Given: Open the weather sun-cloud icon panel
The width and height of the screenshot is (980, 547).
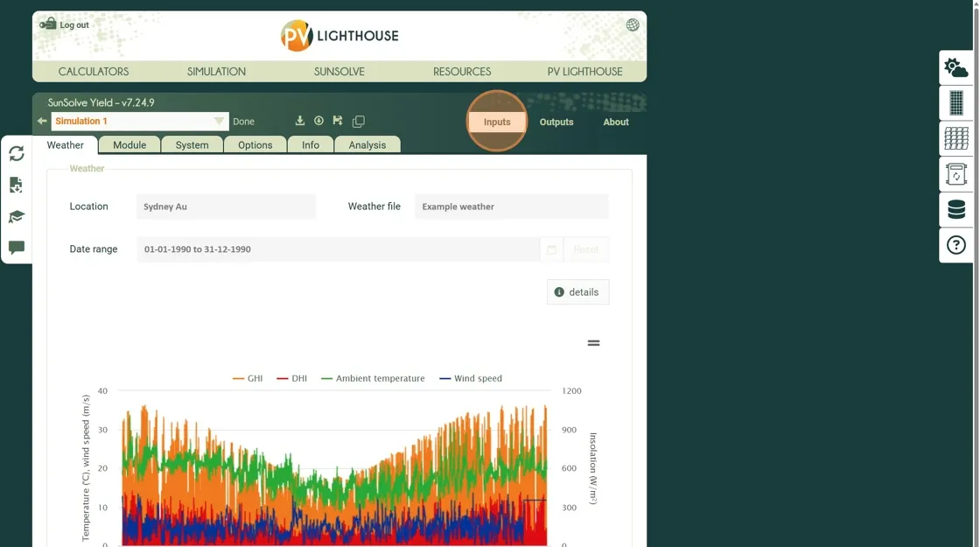Looking at the screenshot, I should coord(955,68).
